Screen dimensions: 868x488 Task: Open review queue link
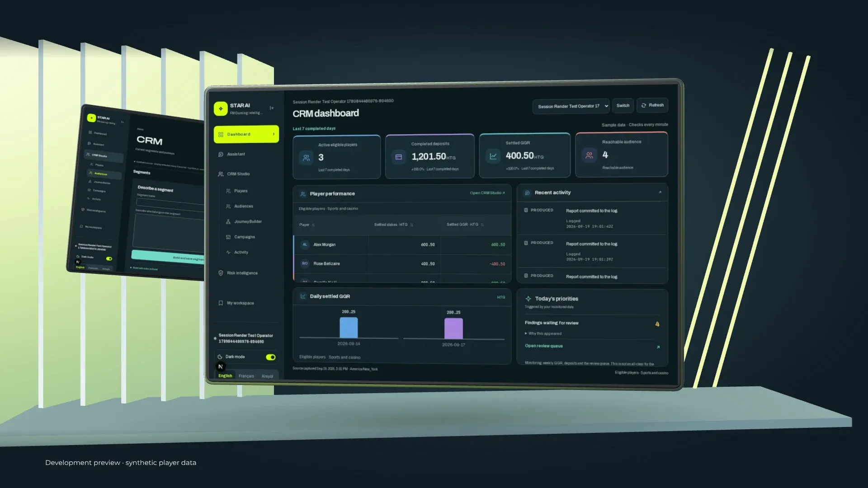pyautogui.click(x=544, y=346)
